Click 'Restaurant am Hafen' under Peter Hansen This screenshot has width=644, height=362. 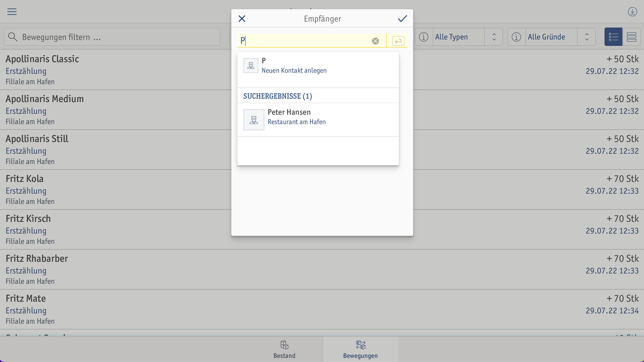click(x=297, y=122)
